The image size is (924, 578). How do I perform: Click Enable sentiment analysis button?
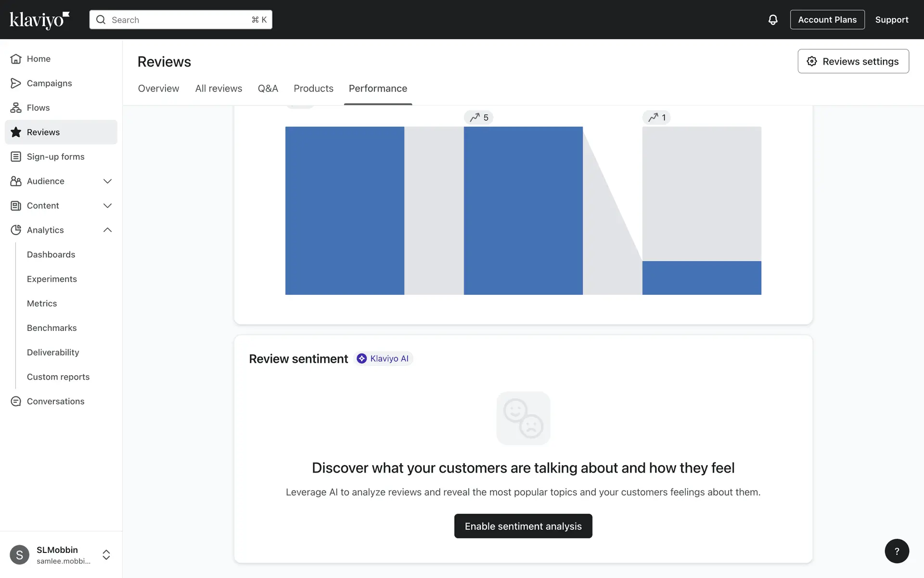pos(523,526)
